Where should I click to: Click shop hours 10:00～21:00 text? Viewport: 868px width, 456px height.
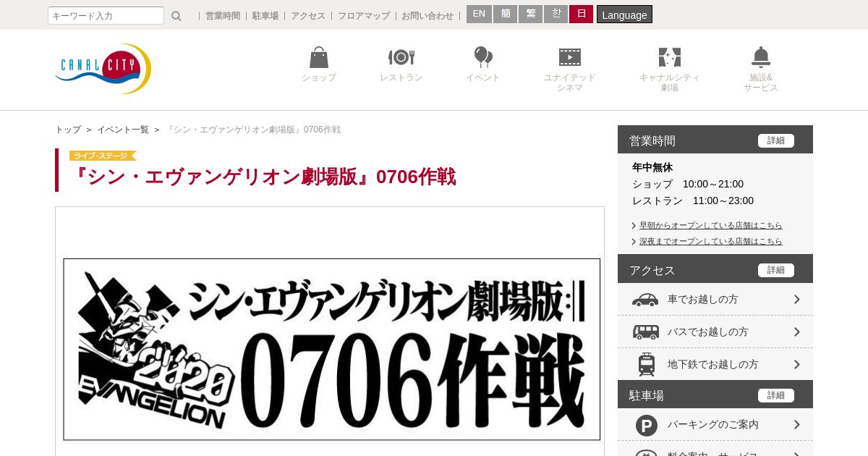(x=713, y=184)
